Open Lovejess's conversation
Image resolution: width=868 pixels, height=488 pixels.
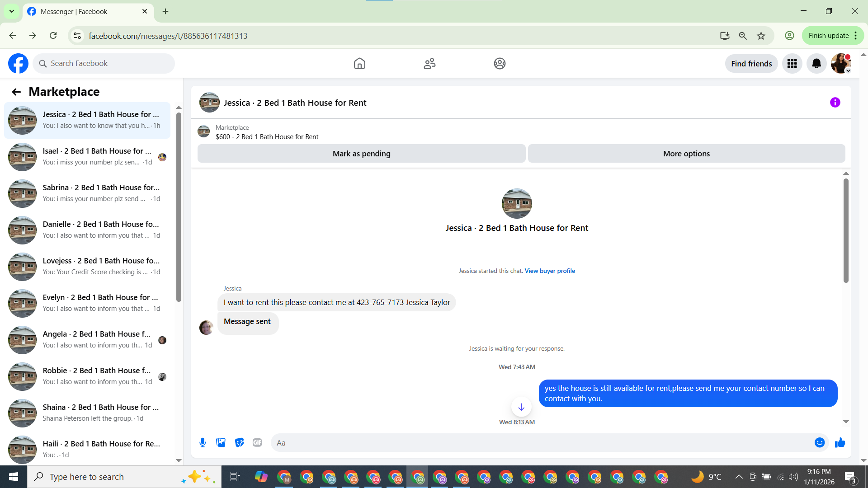click(87, 267)
